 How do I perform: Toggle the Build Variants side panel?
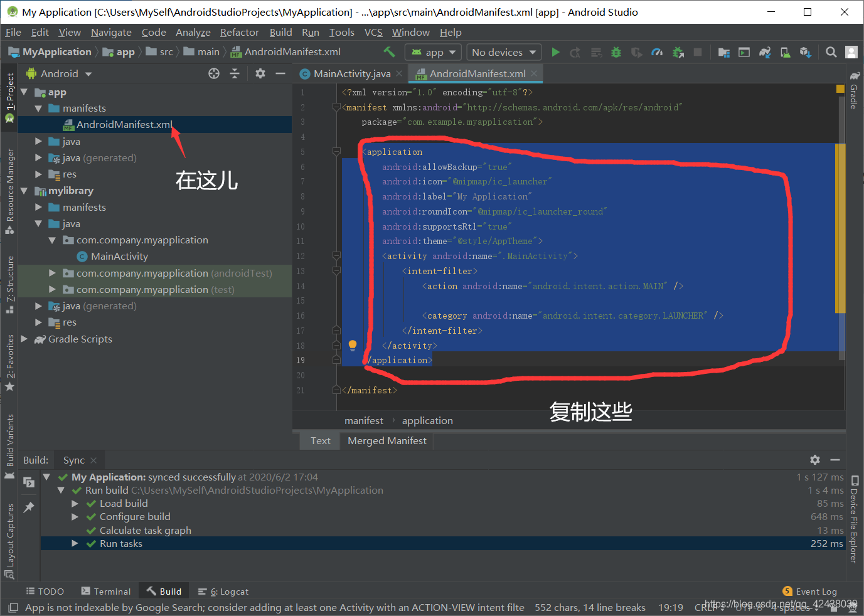tap(10, 446)
